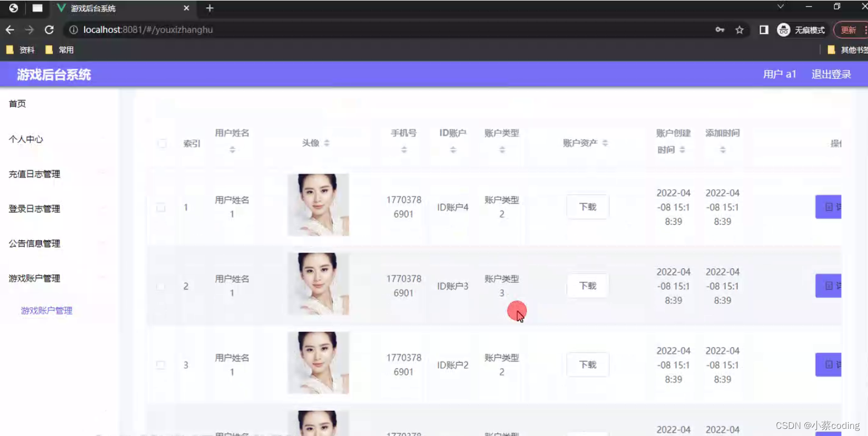The height and width of the screenshot is (436, 868).
Task: Click 下载 button for ID账户3 row
Action: (x=587, y=286)
